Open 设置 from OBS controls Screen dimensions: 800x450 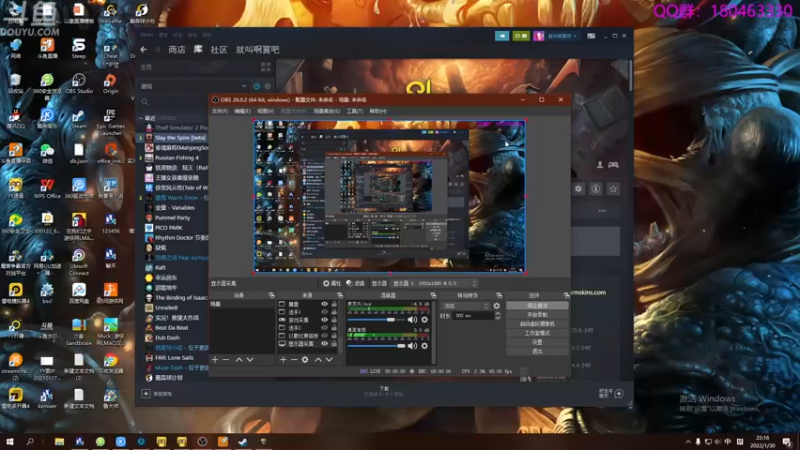click(x=537, y=342)
